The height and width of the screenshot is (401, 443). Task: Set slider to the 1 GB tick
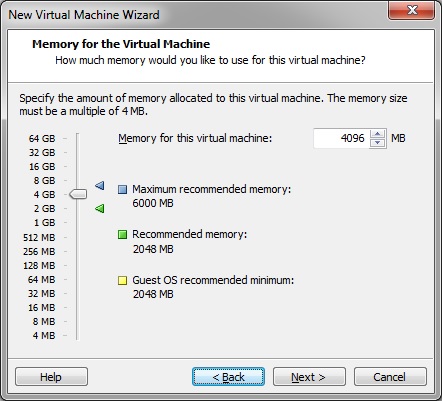78,222
